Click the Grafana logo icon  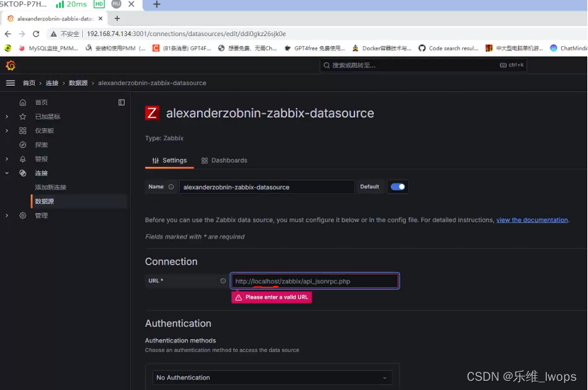click(x=11, y=66)
